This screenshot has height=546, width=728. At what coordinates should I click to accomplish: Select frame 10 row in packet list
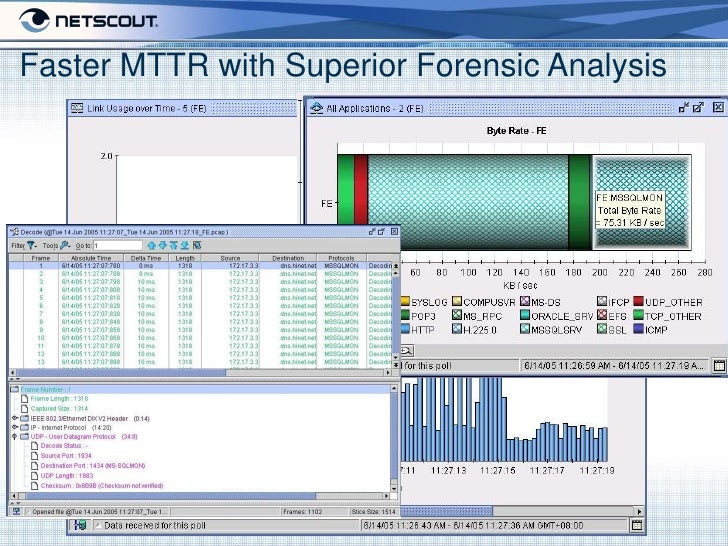pyautogui.click(x=201, y=338)
